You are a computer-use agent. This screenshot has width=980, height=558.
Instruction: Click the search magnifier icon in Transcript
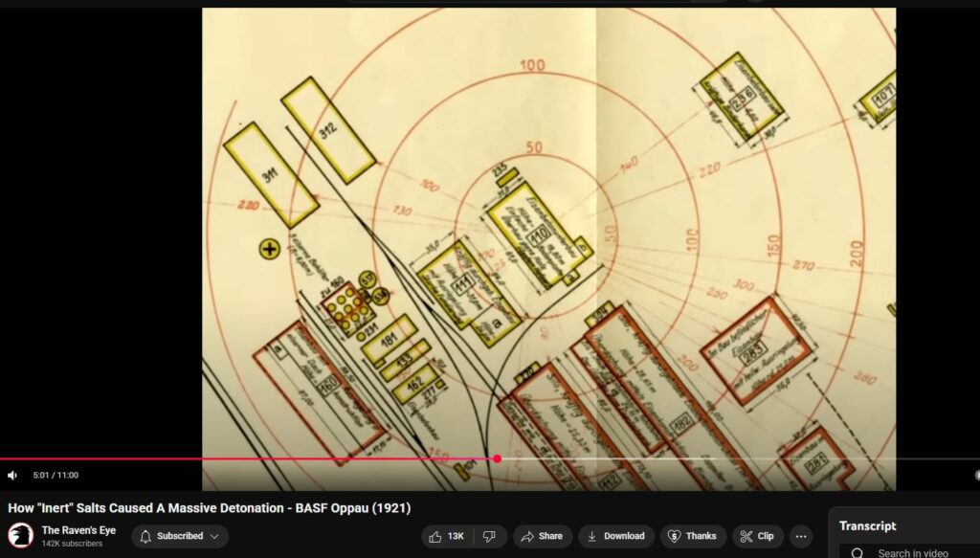[857, 553]
